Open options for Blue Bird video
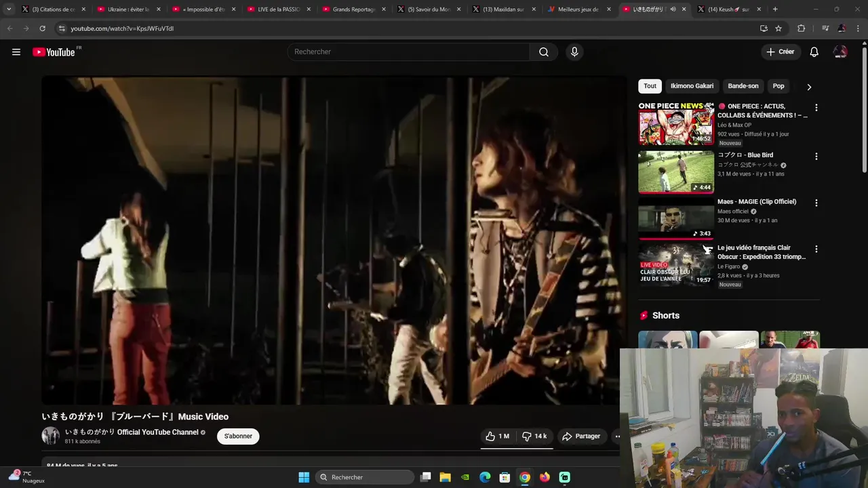The width and height of the screenshot is (868, 488). click(x=816, y=156)
